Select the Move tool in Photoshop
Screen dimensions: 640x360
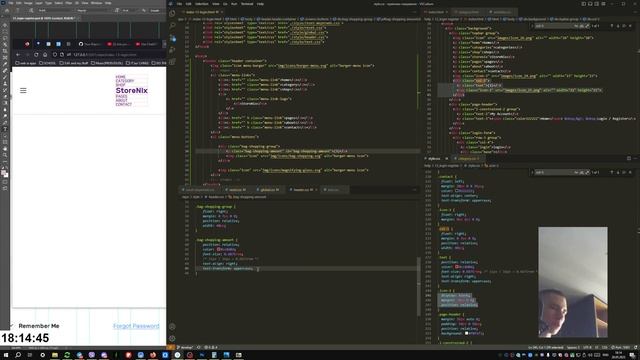pyautogui.click(x=5, y=25)
